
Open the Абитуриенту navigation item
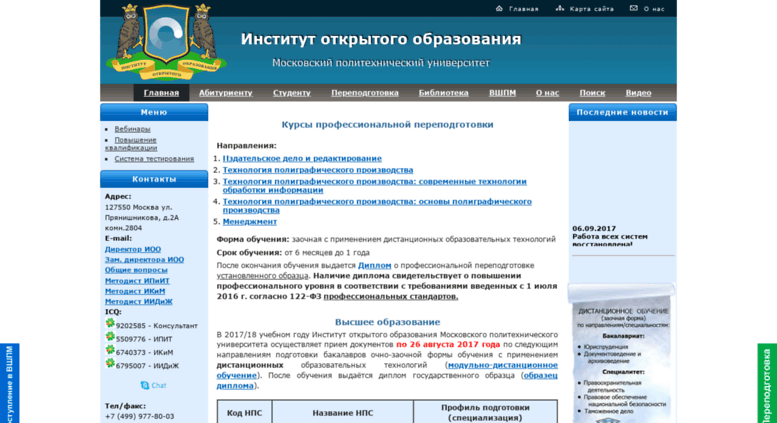[x=225, y=93]
